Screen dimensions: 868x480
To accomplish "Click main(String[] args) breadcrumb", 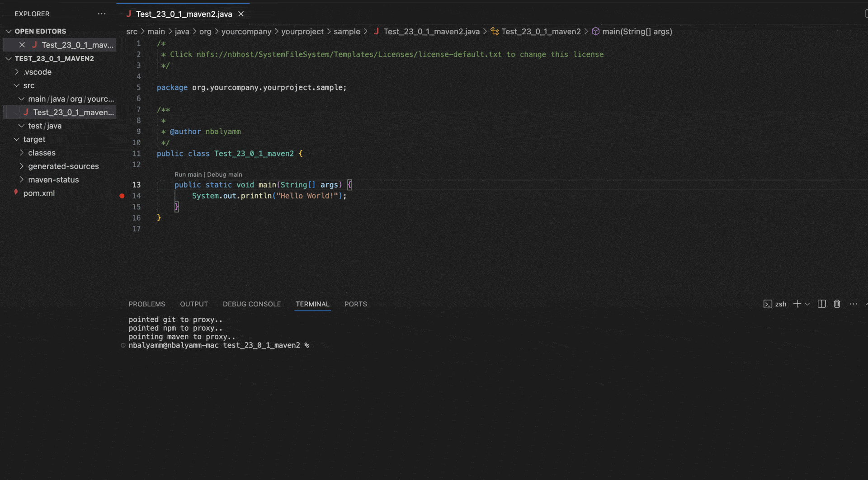I will 637,31.
